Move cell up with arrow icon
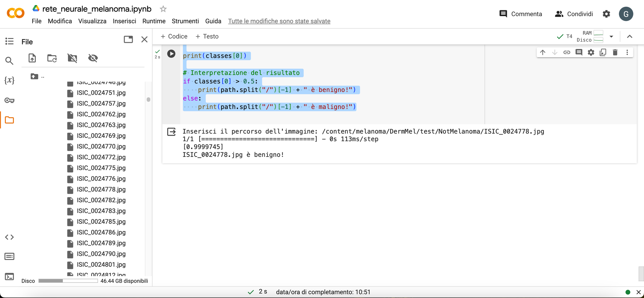 (543, 52)
